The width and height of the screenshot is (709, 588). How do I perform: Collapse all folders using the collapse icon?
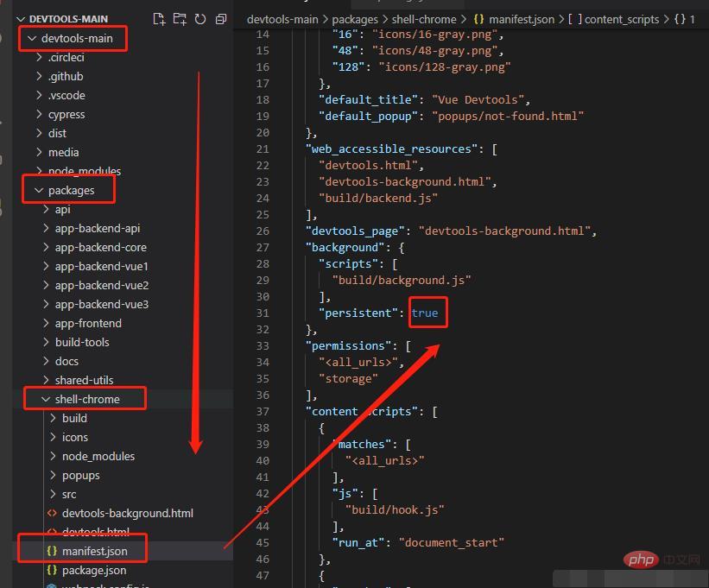(x=221, y=20)
